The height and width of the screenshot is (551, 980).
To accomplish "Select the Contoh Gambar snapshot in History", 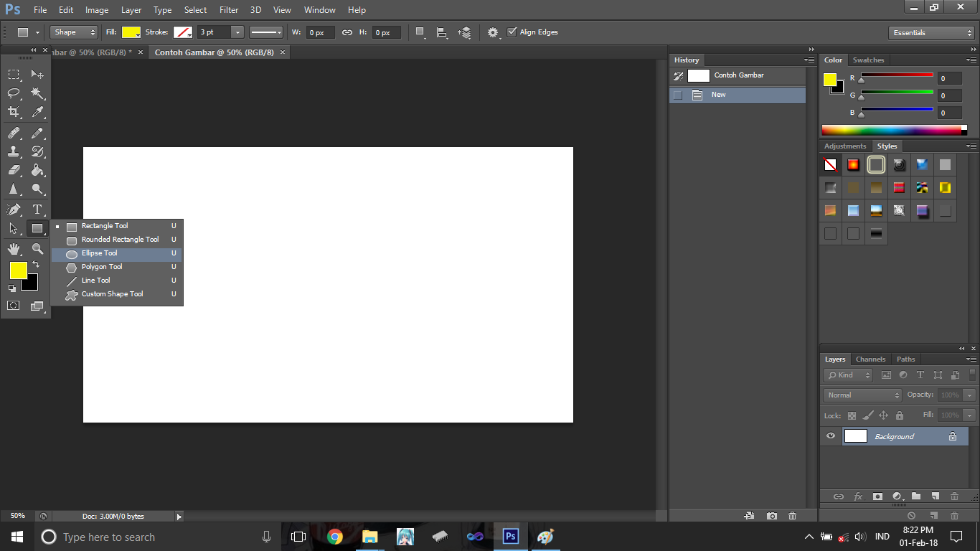I will [x=740, y=75].
